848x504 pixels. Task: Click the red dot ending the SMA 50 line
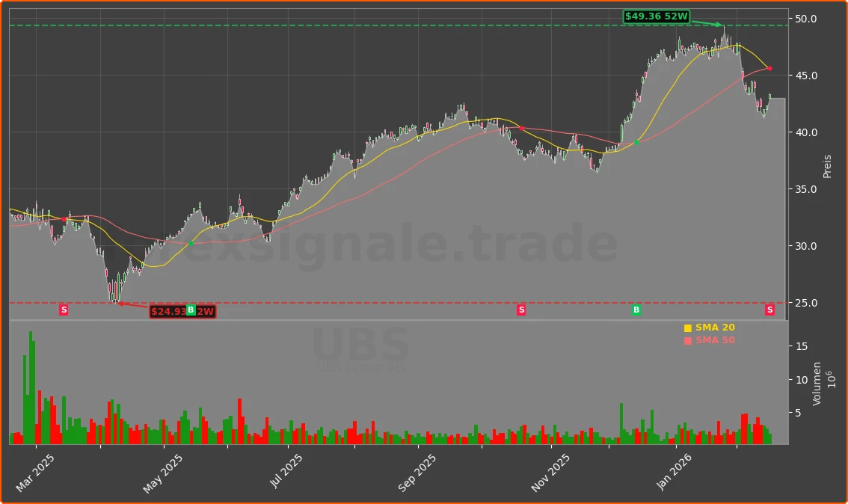click(769, 68)
